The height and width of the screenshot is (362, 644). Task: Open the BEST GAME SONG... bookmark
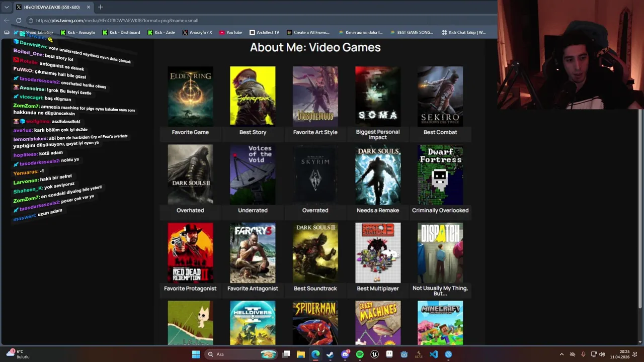tap(411, 32)
